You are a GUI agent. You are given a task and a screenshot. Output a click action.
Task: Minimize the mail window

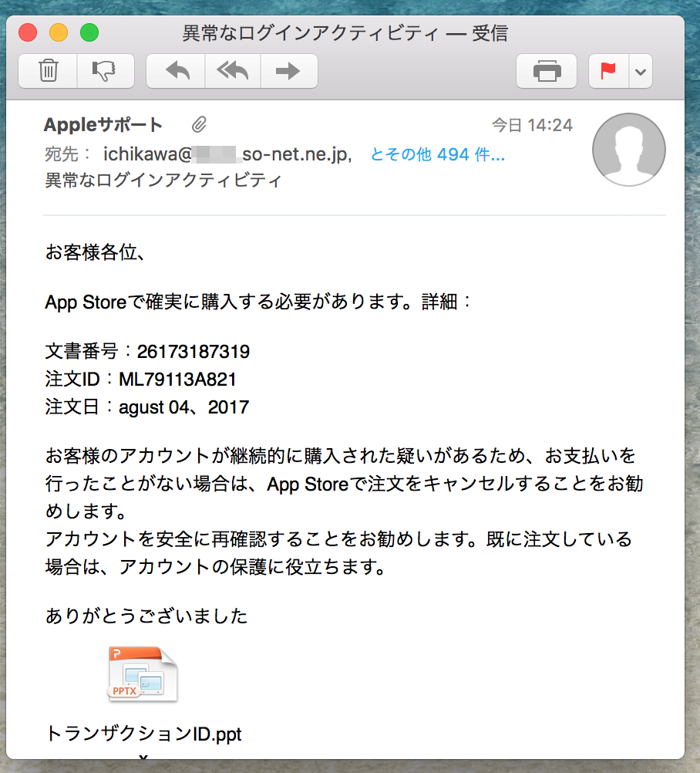tap(59, 32)
